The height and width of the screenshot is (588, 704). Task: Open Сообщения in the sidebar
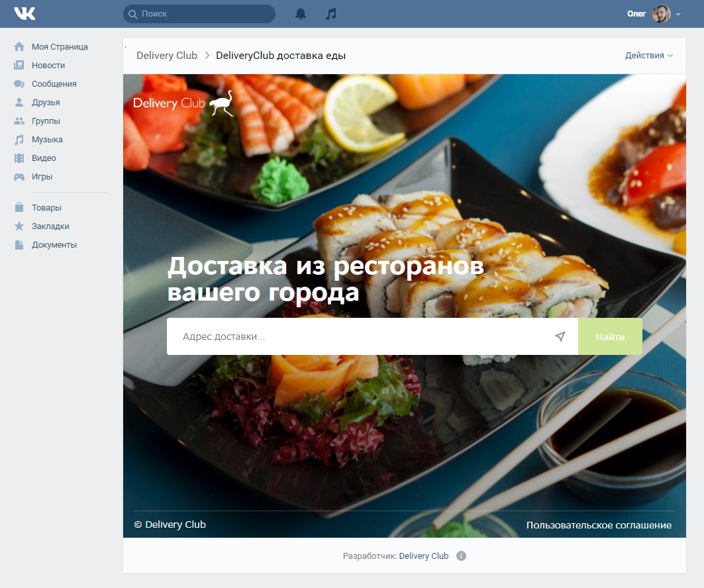click(54, 84)
